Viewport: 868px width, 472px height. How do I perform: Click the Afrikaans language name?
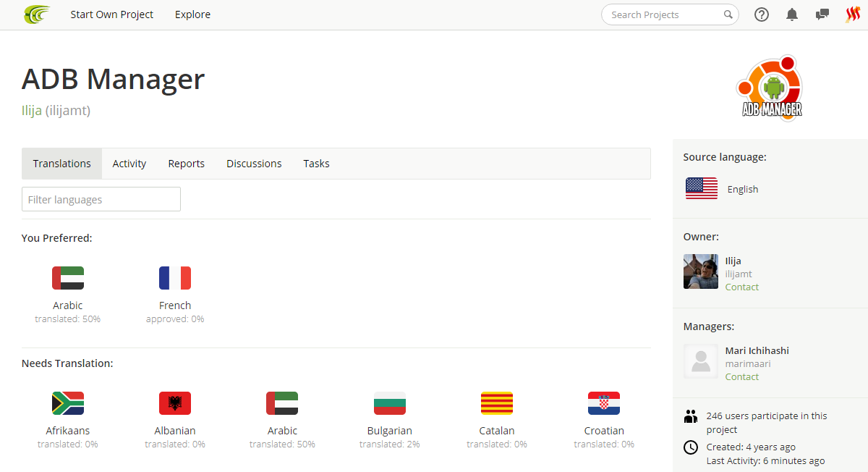click(68, 431)
